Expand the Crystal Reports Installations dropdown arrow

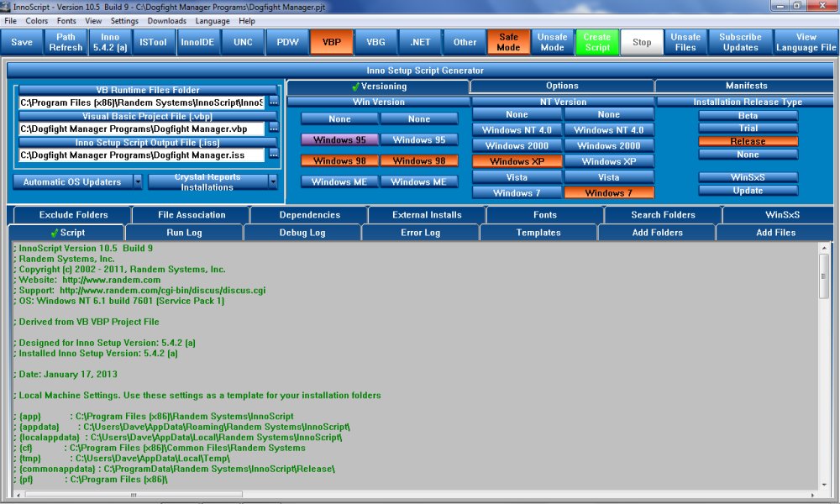click(x=273, y=182)
